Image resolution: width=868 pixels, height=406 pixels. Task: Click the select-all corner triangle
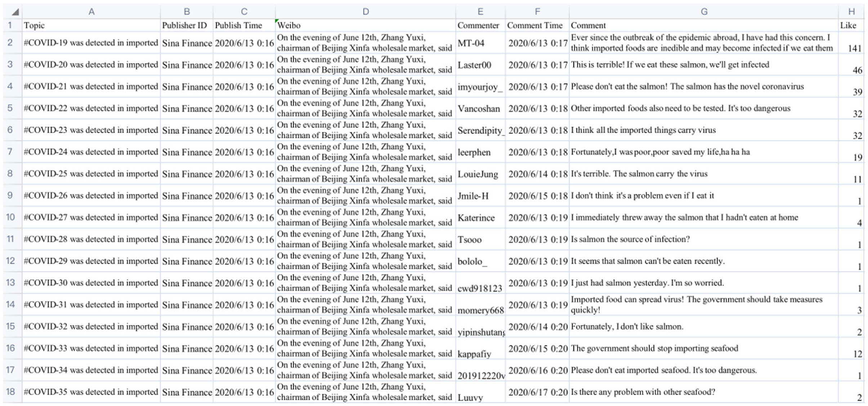click(x=15, y=12)
